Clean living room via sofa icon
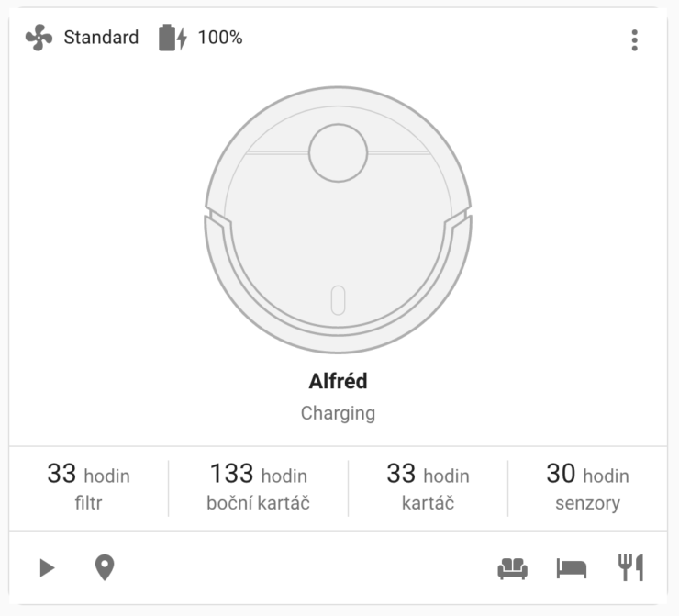 click(x=513, y=568)
